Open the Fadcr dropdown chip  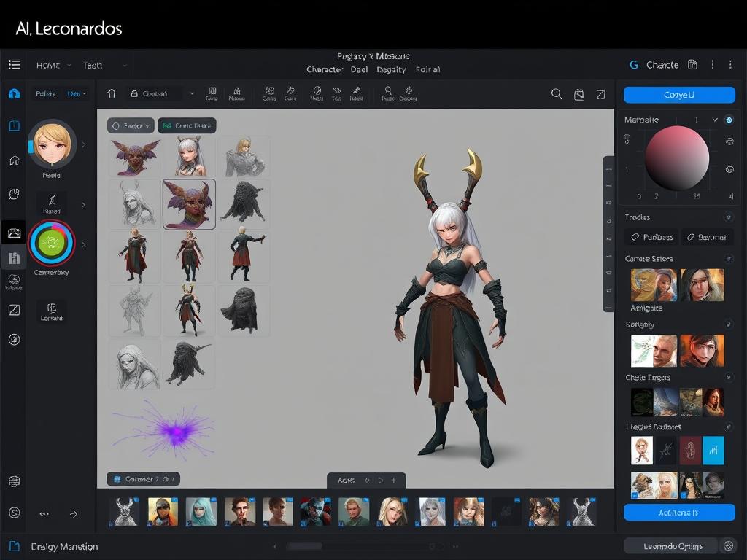tap(131, 125)
